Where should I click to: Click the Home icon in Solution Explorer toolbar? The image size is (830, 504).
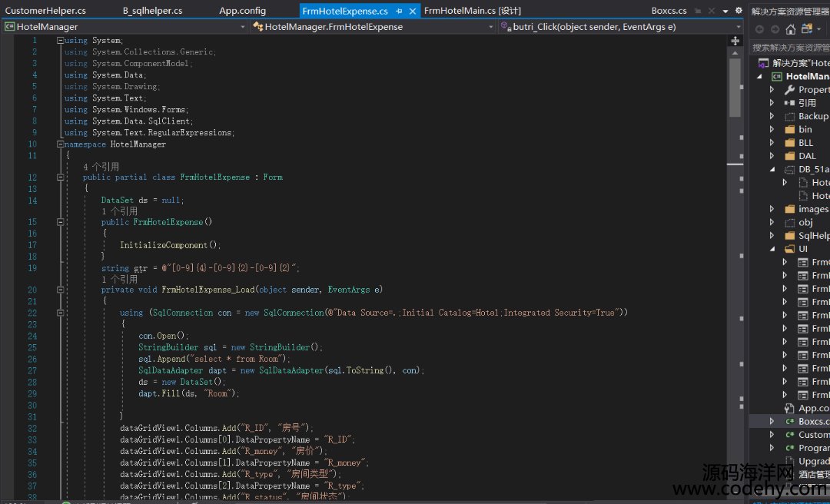[x=790, y=29]
